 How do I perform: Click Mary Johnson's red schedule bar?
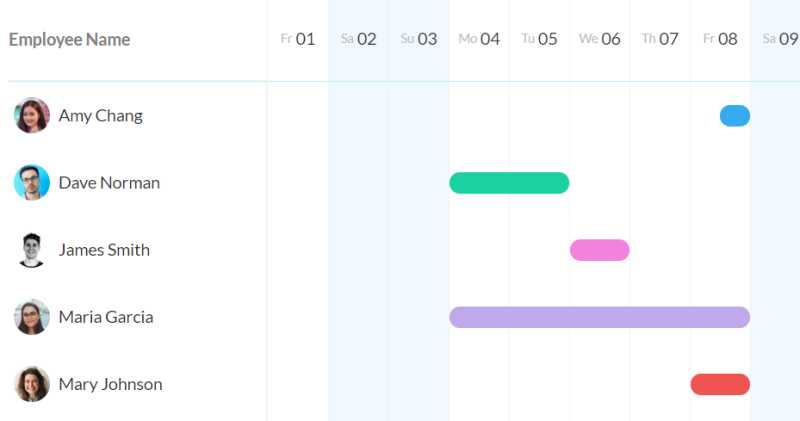point(720,384)
